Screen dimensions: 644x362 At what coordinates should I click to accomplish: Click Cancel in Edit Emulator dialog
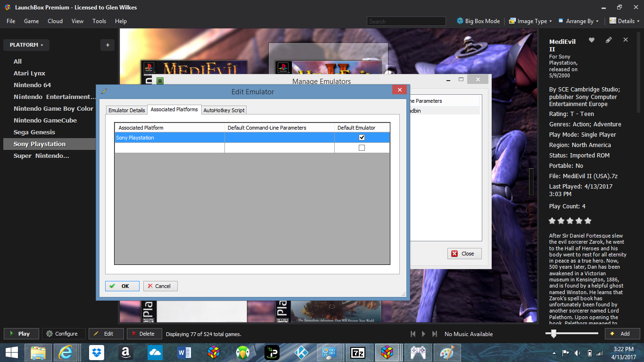(x=160, y=286)
